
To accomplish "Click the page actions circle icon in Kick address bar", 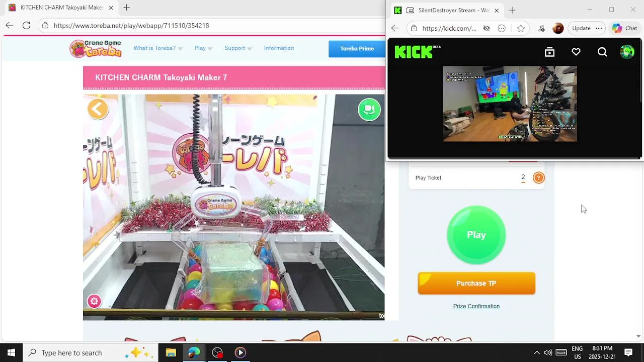I will (502, 28).
